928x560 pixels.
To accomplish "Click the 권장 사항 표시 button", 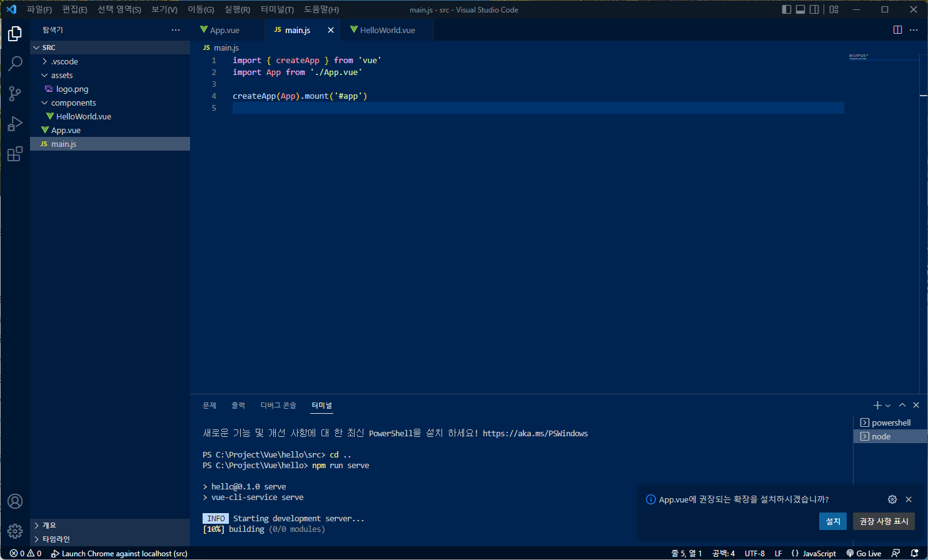I will [x=884, y=521].
